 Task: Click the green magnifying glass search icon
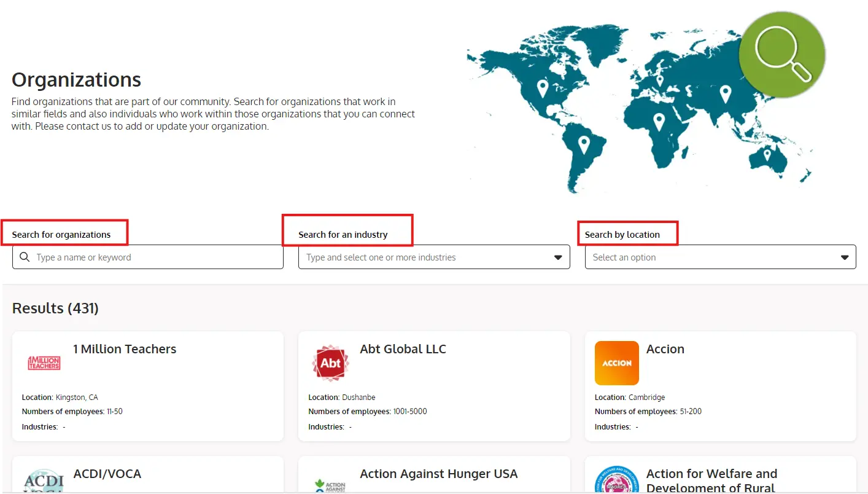[x=781, y=55]
